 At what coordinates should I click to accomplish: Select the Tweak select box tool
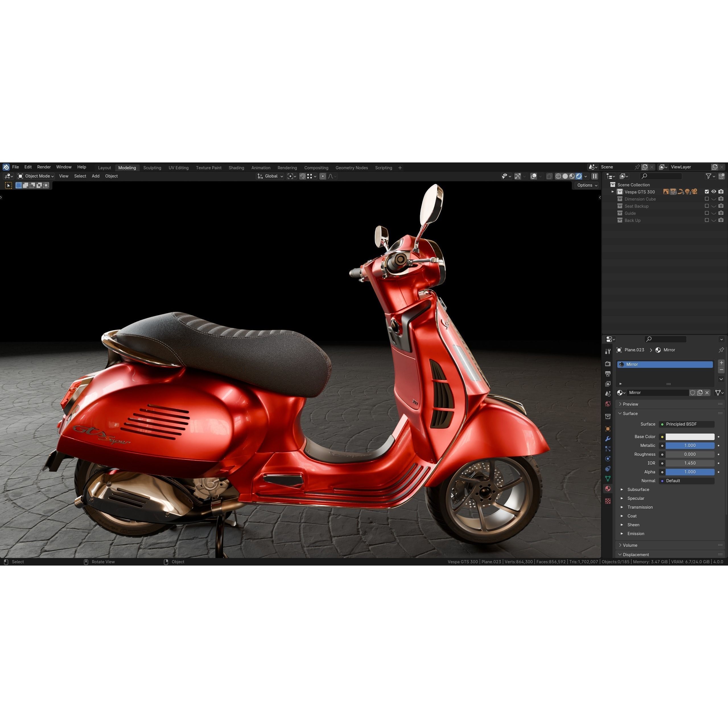tap(8, 185)
